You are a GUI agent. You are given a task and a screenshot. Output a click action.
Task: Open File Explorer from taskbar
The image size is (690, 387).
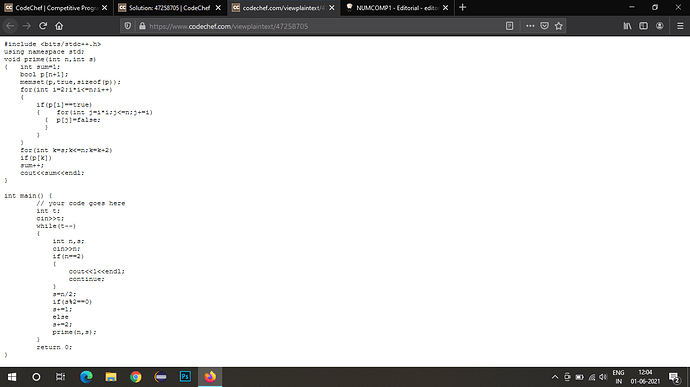point(111,377)
